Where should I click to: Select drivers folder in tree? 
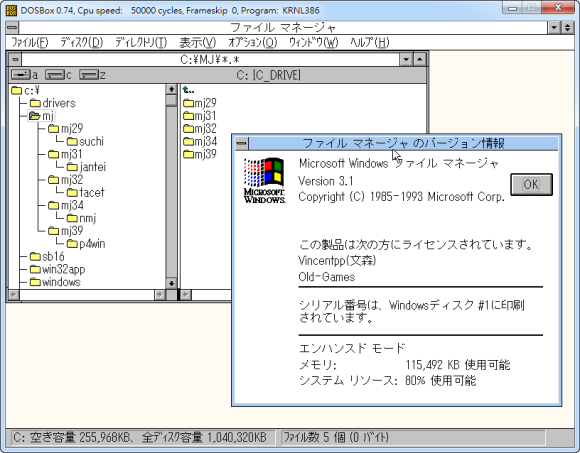(53, 103)
